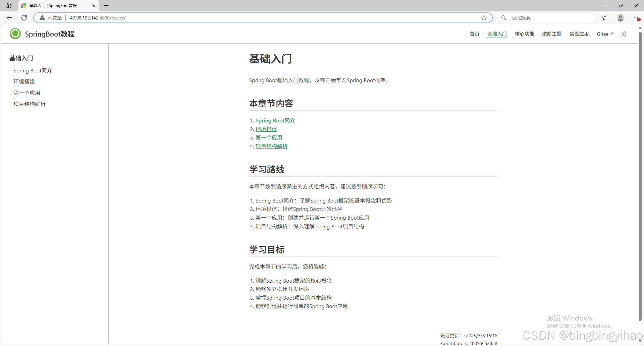Click the not-secure warning triangle icon

click(x=42, y=18)
